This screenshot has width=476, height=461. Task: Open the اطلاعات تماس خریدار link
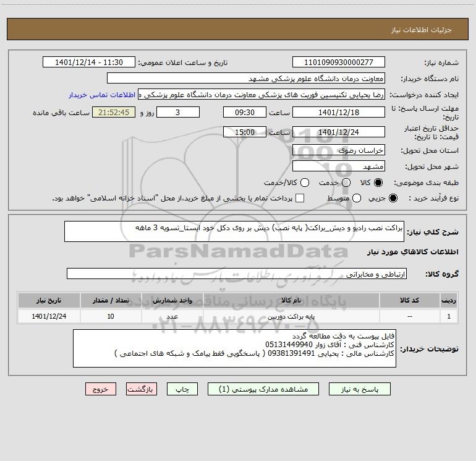(x=102, y=95)
